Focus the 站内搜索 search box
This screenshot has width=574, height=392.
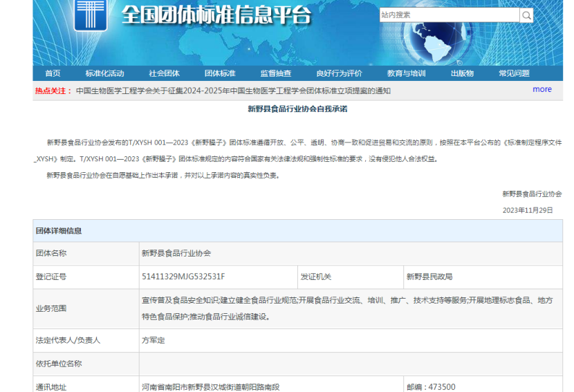point(449,15)
